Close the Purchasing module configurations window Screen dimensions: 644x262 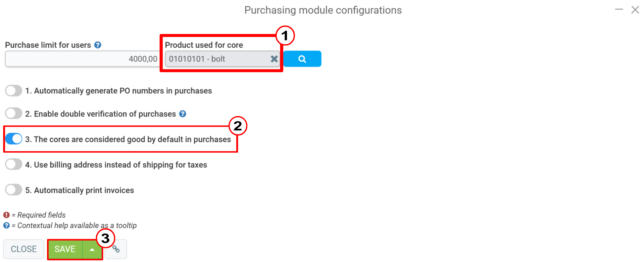tap(635, 10)
